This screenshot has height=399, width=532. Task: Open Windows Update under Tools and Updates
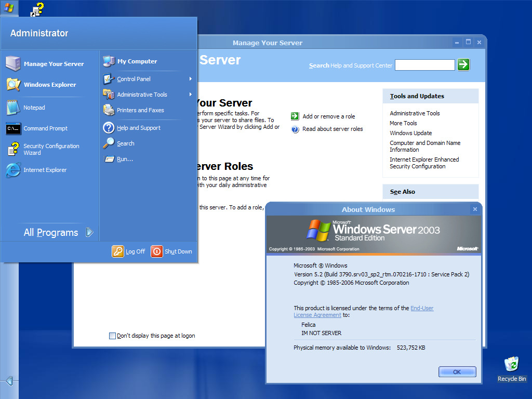coord(410,133)
